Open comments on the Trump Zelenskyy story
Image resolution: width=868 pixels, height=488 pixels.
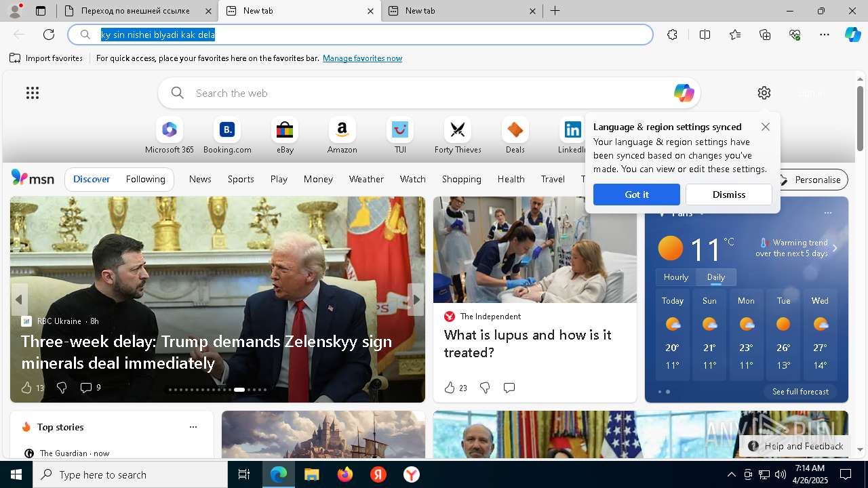pyautogui.click(x=86, y=388)
